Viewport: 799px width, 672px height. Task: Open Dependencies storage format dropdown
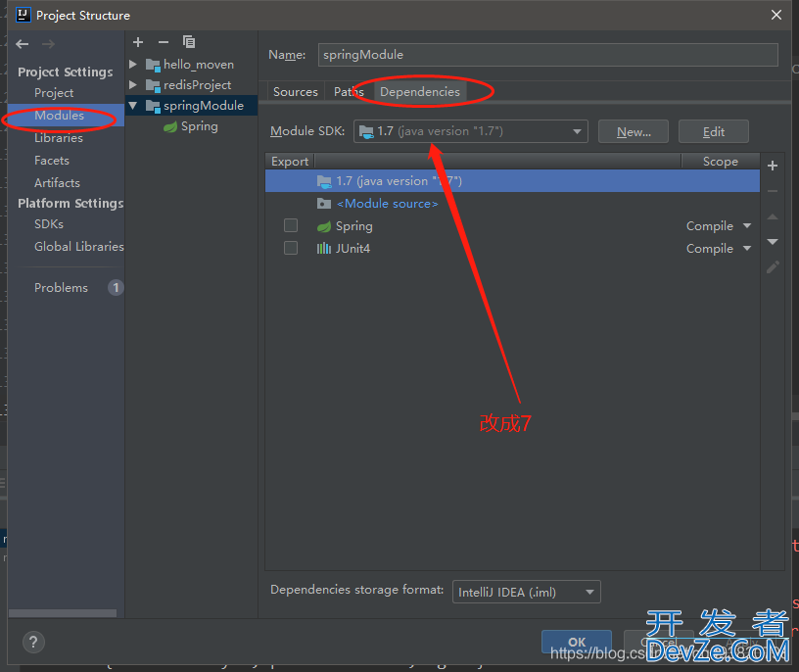pyautogui.click(x=527, y=592)
